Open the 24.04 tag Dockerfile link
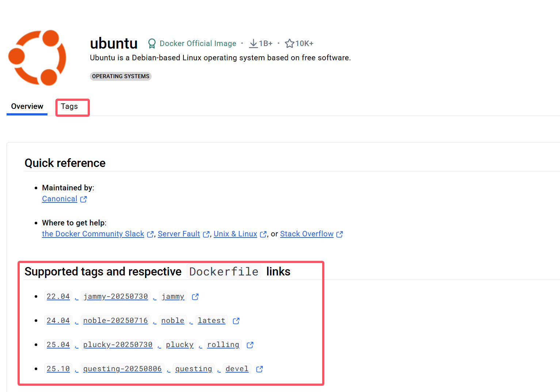560x392 pixels. (58, 321)
